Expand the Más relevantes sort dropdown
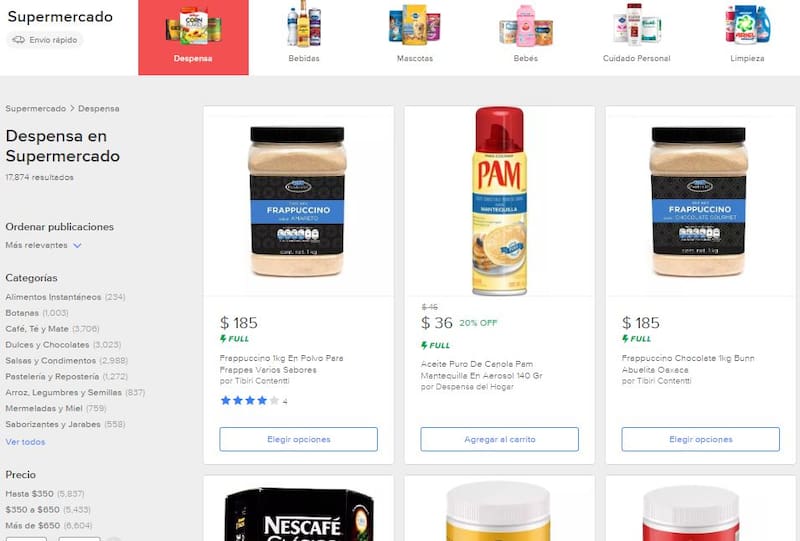 43,245
